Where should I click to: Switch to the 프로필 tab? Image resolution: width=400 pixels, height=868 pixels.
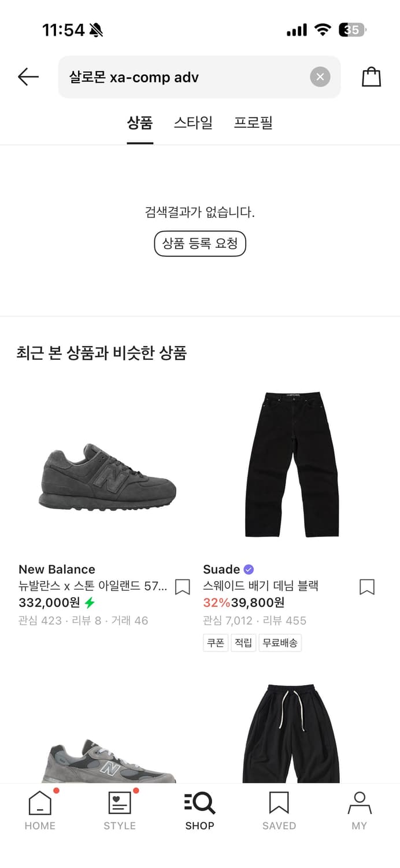pyautogui.click(x=253, y=123)
